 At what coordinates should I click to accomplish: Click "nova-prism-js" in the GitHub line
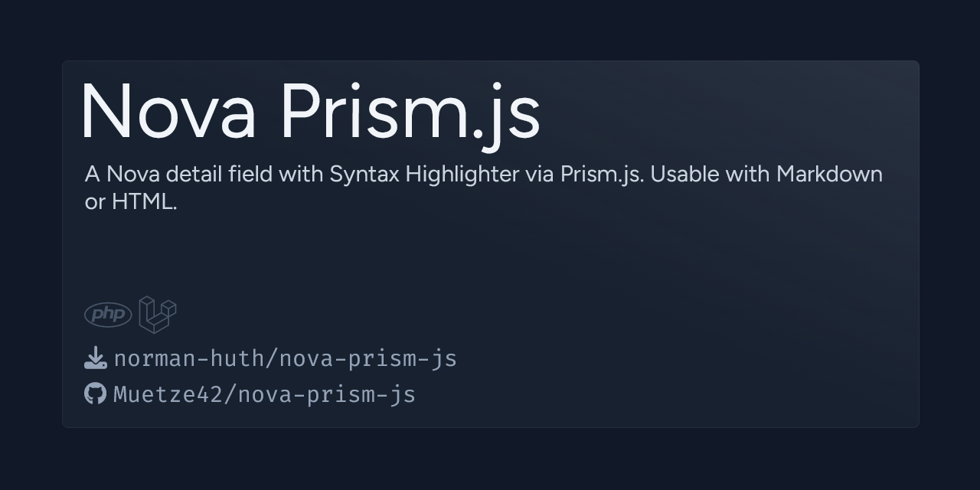coord(327,395)
